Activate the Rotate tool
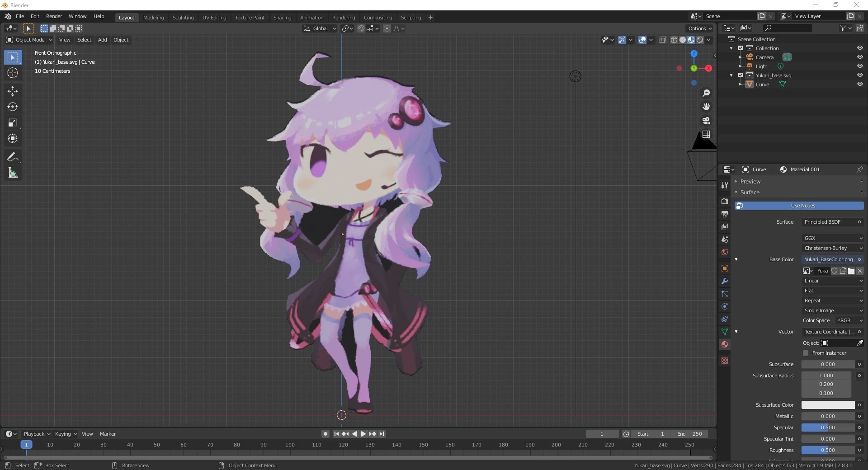 (x=13, y=107)
